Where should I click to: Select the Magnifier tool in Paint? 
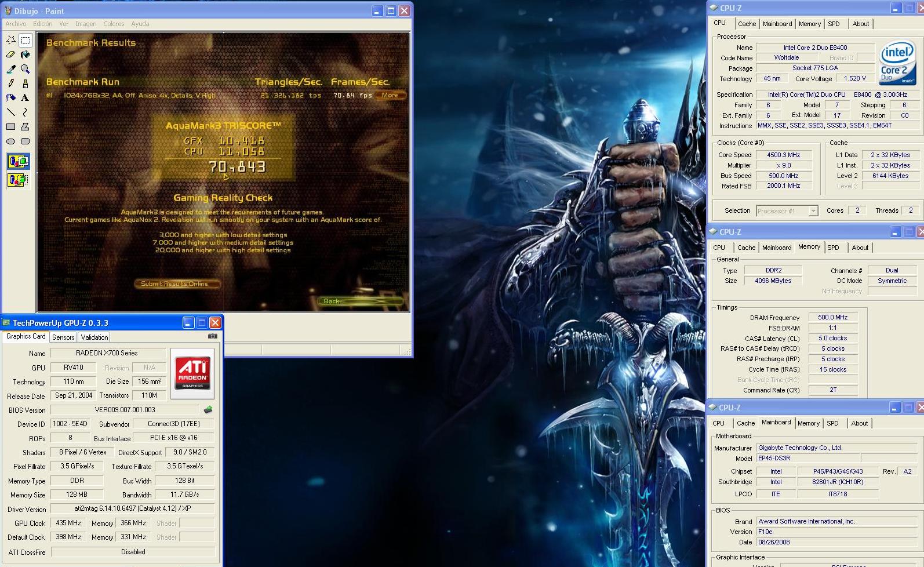[26, 69]
